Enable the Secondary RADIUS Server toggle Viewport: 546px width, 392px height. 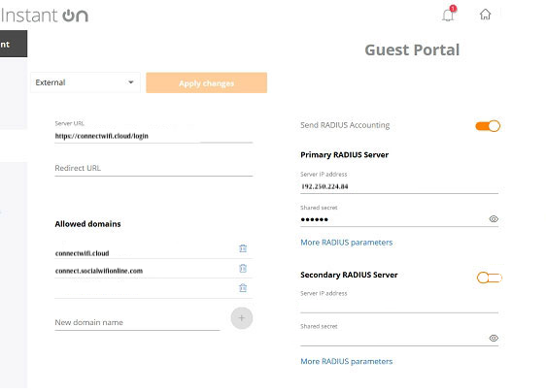(490, 278)
